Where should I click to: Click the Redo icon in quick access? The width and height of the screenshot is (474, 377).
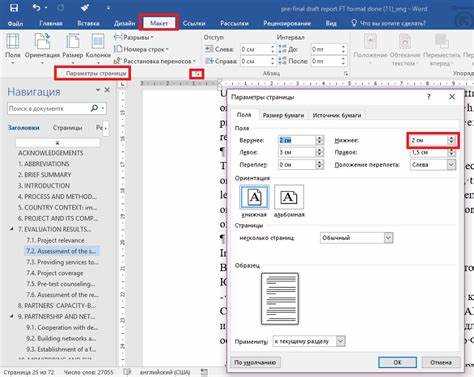(x=60, y=8)
